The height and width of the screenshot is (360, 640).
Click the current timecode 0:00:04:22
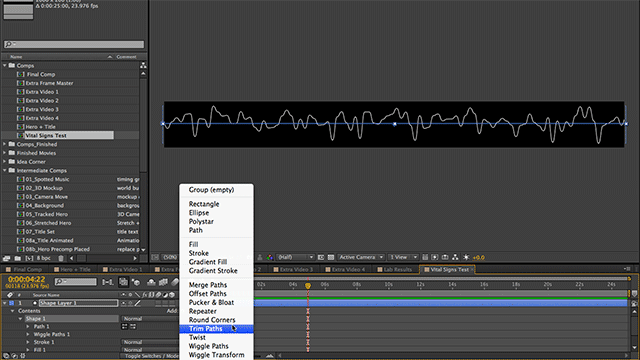pos(27,279)
